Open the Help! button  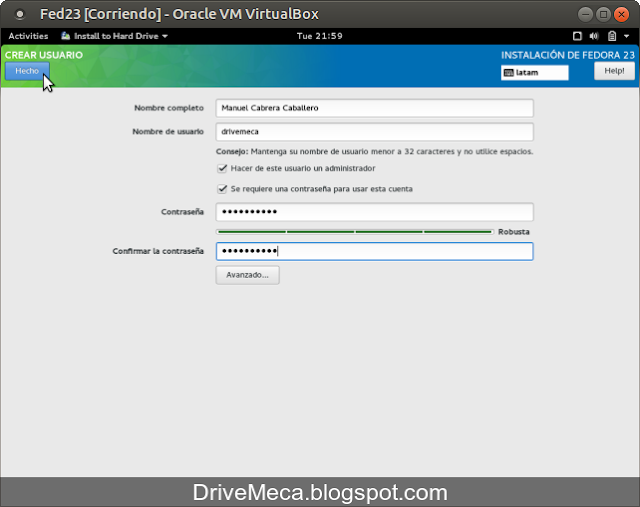point(614,71)
